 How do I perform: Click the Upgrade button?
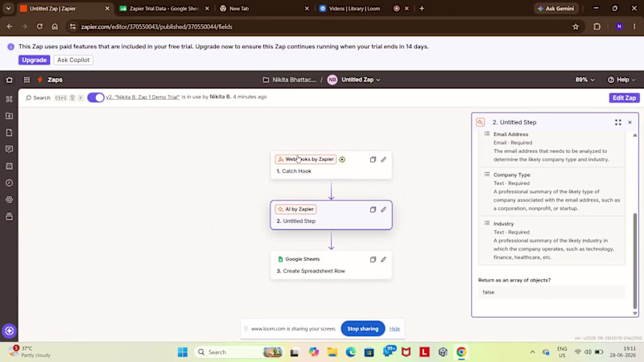(x=34, y=60)
